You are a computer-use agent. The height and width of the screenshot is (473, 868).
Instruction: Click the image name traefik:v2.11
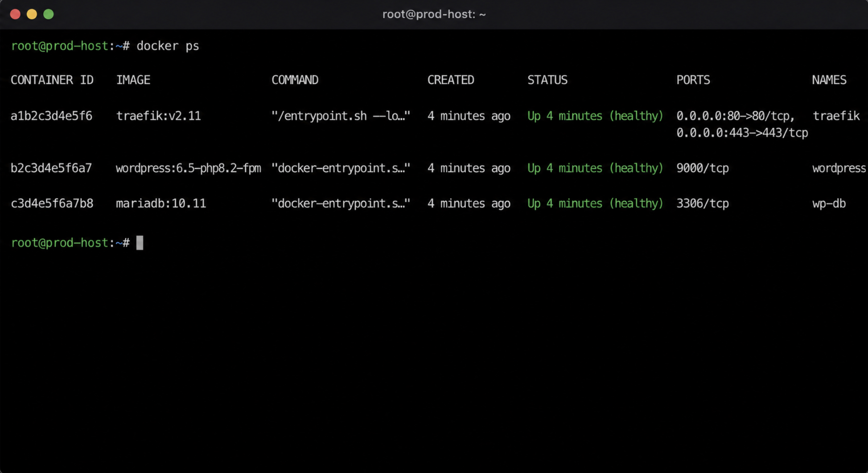pos(158,116)
